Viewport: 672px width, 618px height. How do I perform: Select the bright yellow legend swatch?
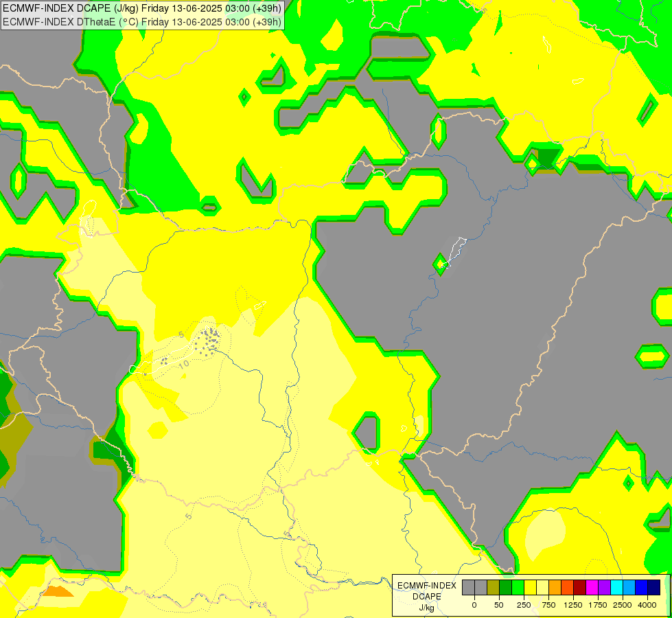pyautogui.click(x=530, y=587)
